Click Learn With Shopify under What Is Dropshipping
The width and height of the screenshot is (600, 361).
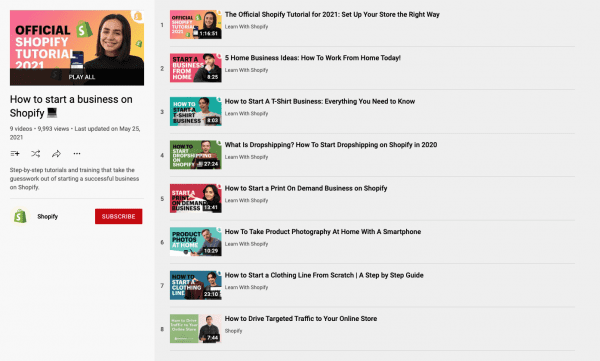[x=246, y=157]
